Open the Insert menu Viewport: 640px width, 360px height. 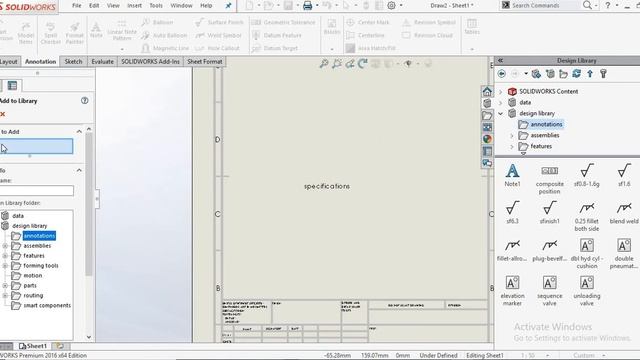tap(134, 6)
